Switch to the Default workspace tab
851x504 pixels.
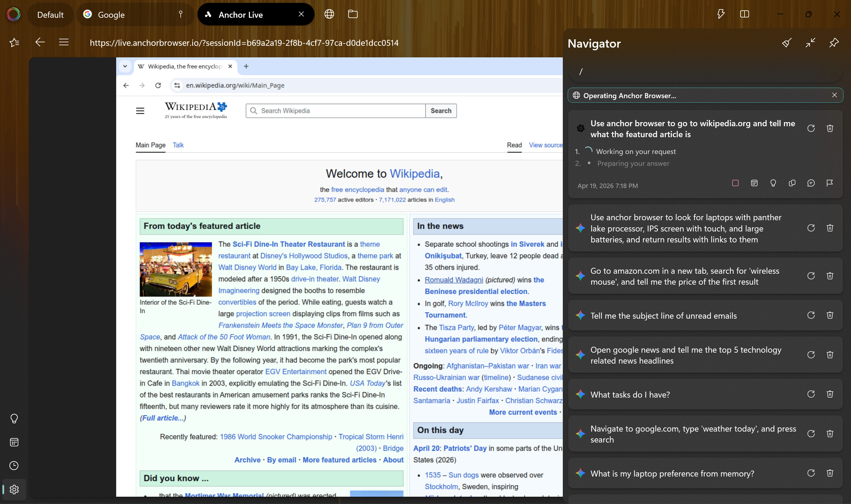tap(50, 14)
